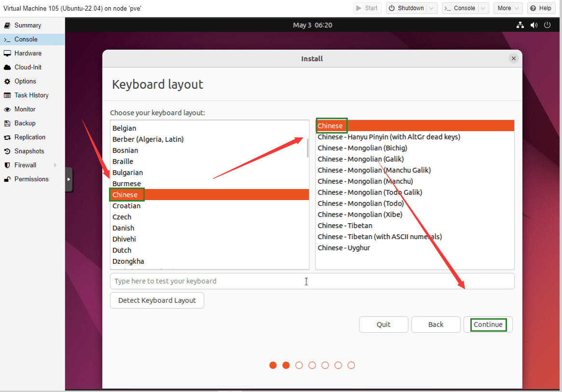Click the Options gear icon

click(x=7, y=81)
